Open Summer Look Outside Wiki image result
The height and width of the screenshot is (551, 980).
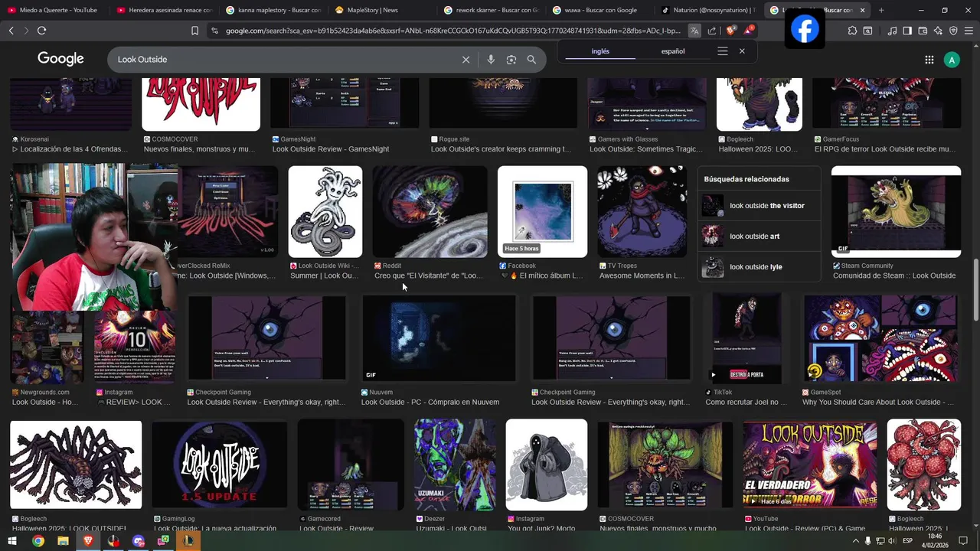click(325, 212)
